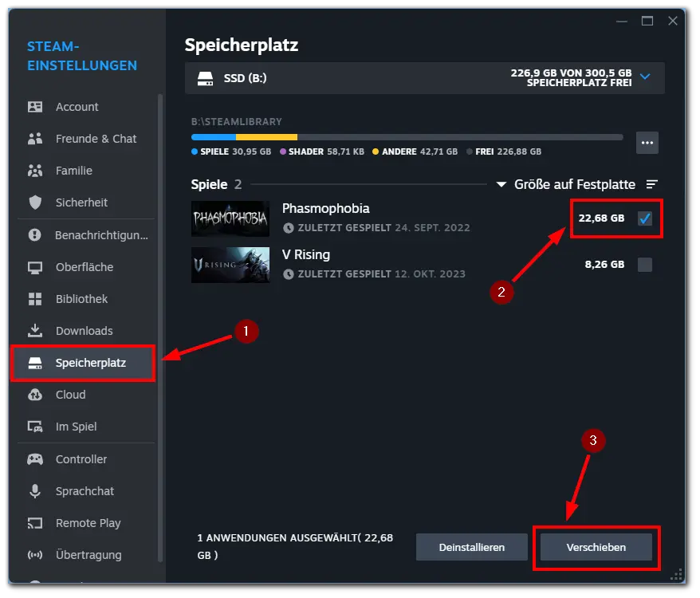Click the Account sidebar icon

[x=35, y=107]
